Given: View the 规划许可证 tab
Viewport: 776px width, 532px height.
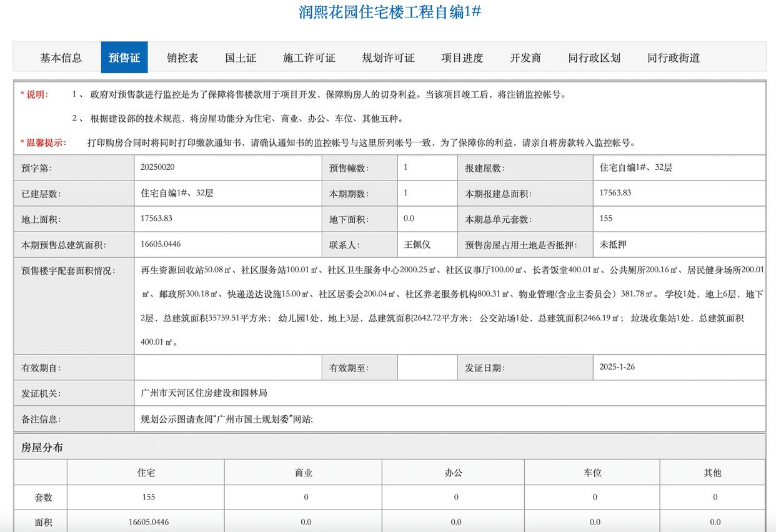Looking at the screenshot, I should [x=388, y=58].
